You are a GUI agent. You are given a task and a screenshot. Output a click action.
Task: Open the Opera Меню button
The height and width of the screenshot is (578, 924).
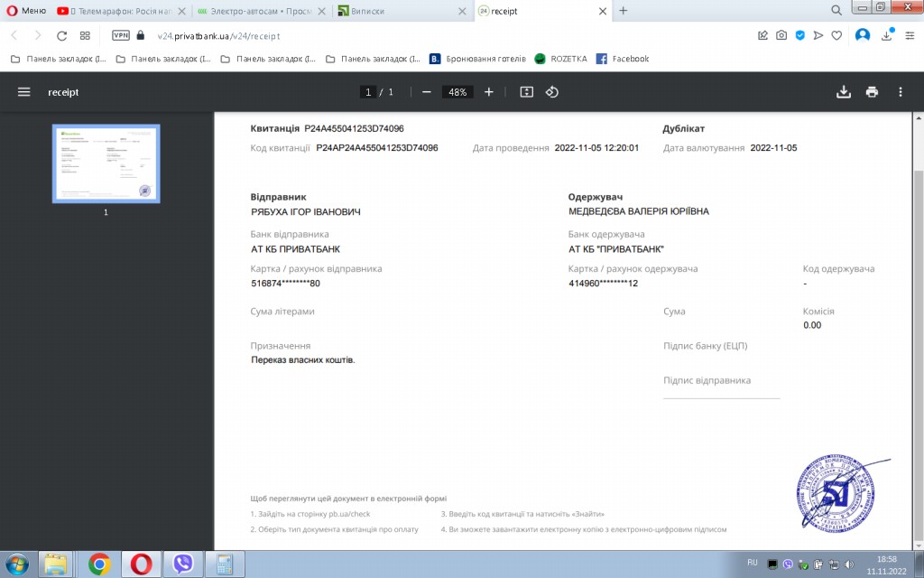click(x=25, y=11)
